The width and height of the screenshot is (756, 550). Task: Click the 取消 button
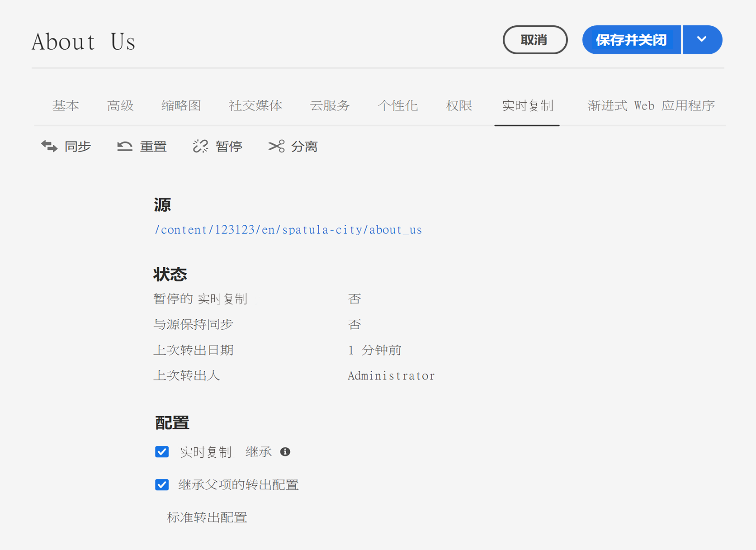pyautogui.click(x=535, y=40)
